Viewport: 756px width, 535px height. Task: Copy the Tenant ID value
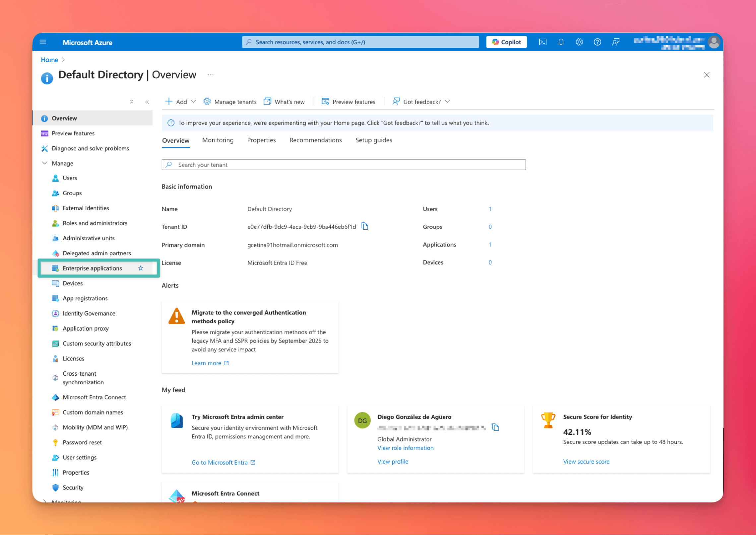click(365, 226)
